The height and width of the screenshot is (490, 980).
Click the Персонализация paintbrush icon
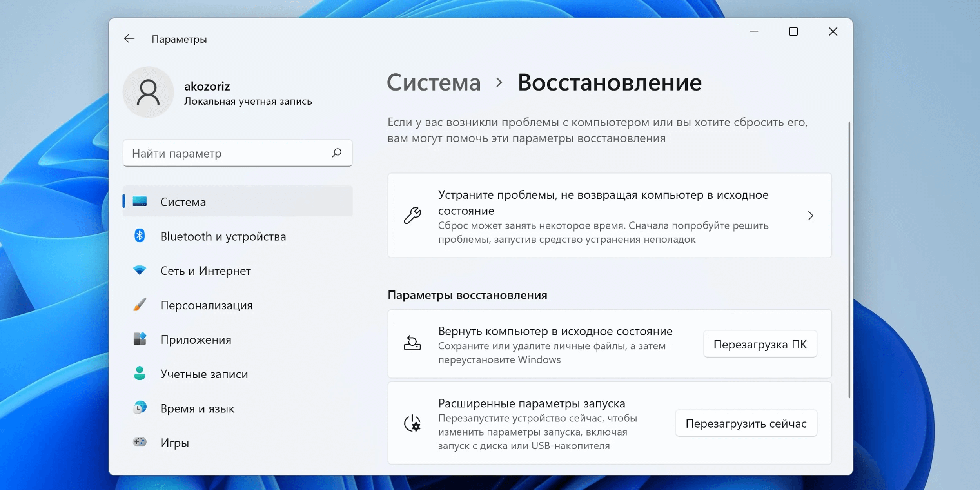(x=140, y=305)
